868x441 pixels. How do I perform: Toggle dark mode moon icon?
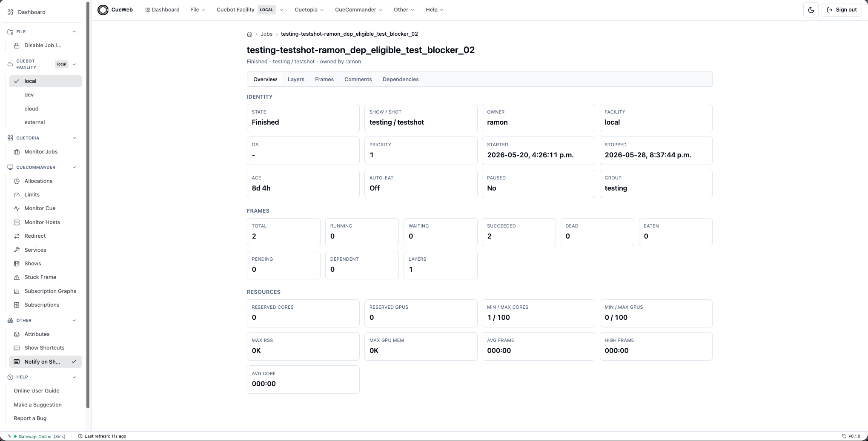click(811, 10)
